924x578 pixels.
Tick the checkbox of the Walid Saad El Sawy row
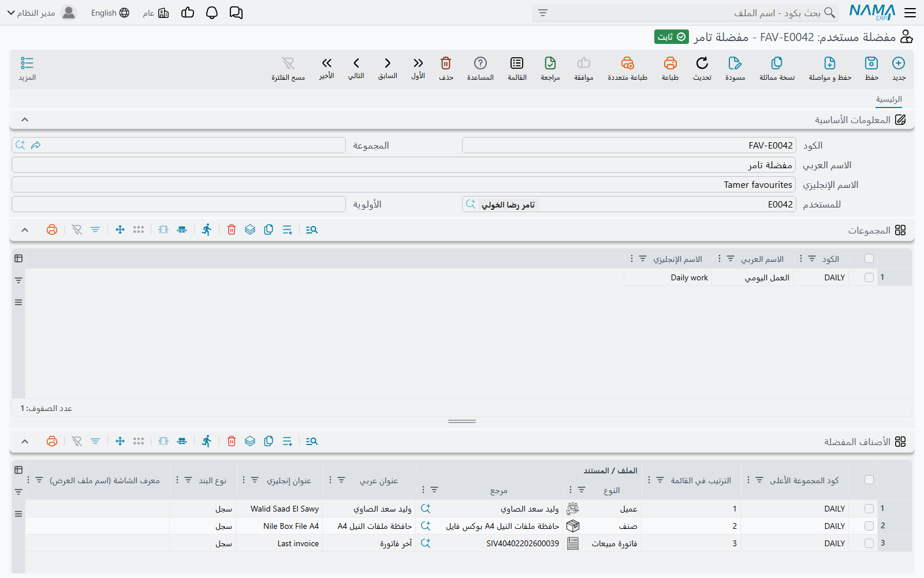[869, 509]
